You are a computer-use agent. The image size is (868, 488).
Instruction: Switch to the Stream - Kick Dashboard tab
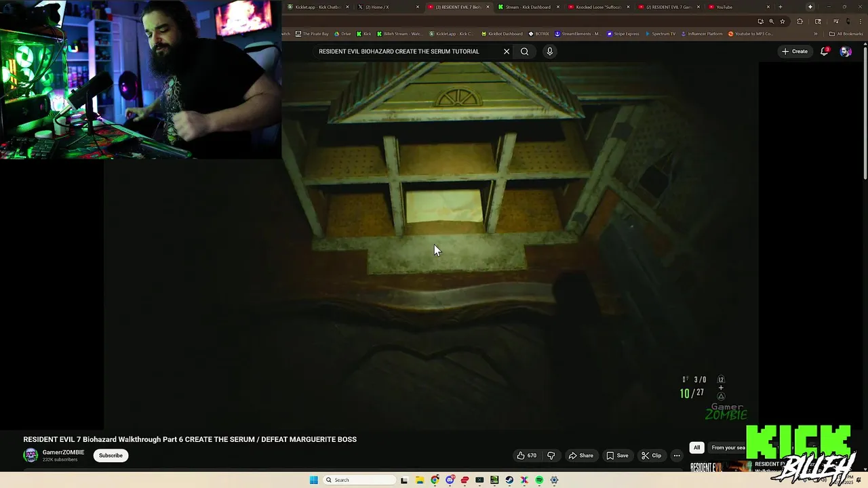528,7
